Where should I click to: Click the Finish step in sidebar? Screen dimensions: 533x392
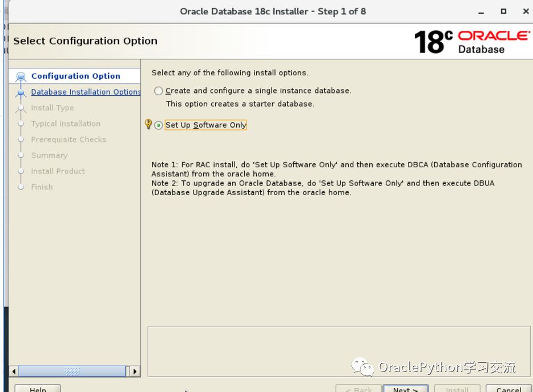point(42,187)
